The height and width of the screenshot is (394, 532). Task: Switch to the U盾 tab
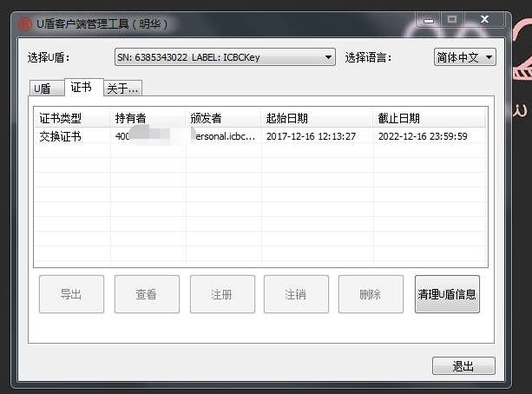[47, 89]
